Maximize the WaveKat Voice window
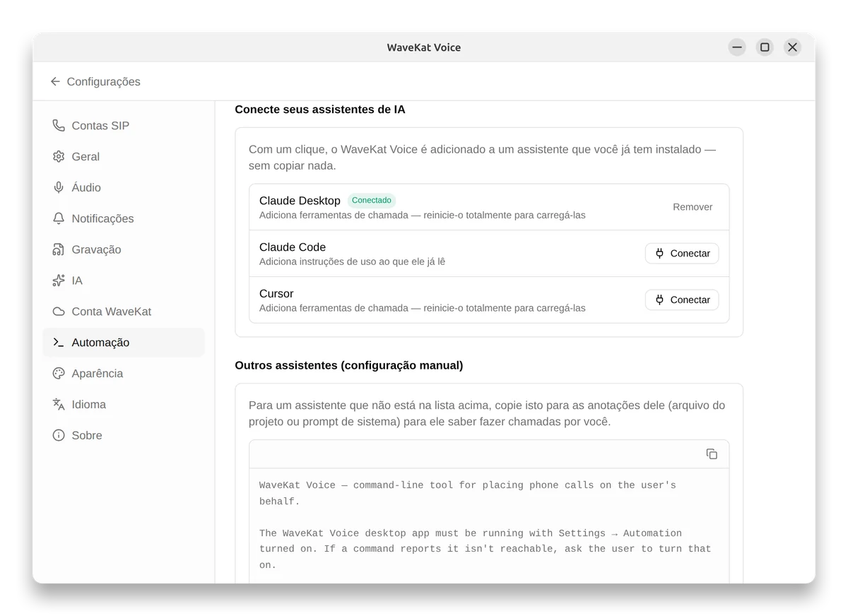The height and width of the screenshot is (616, 848). point(765,47)
